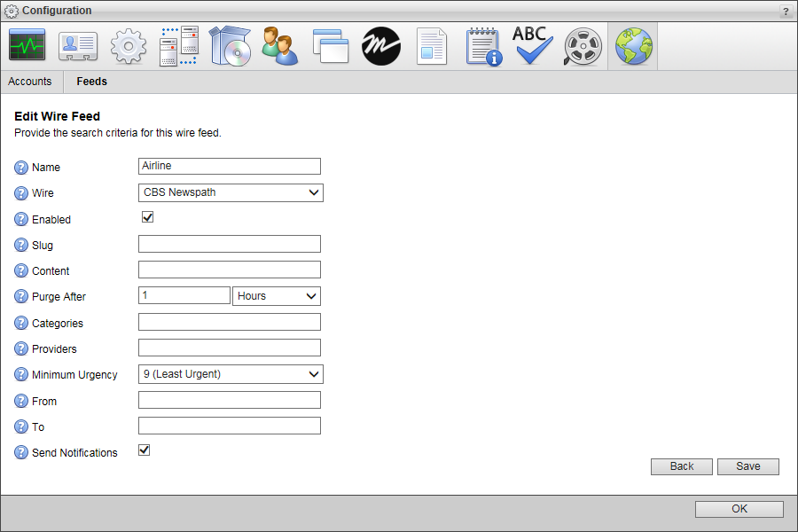Click the Content input field

(x=230, y=270)
